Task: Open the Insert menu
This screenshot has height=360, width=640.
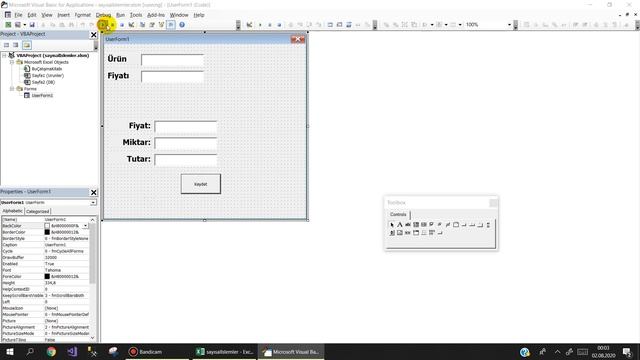Action: point(63,15)
